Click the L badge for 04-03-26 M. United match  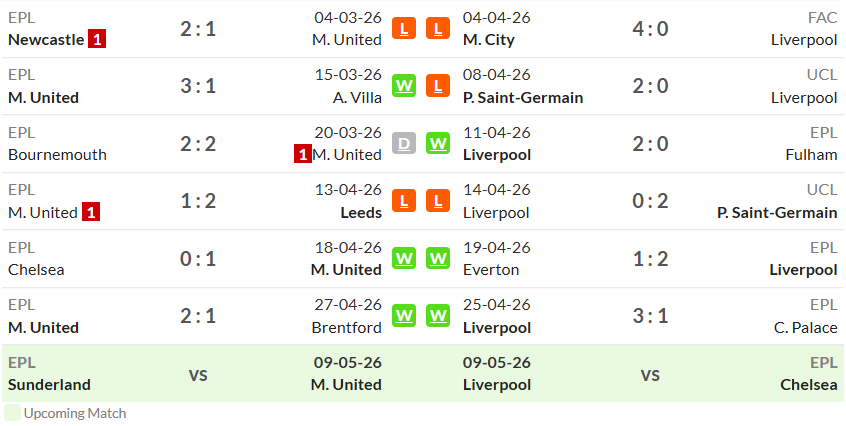pos(404,28)
